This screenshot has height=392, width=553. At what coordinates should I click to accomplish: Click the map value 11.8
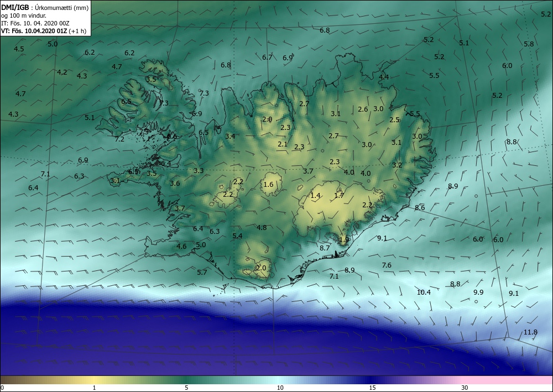coord(530,332)
